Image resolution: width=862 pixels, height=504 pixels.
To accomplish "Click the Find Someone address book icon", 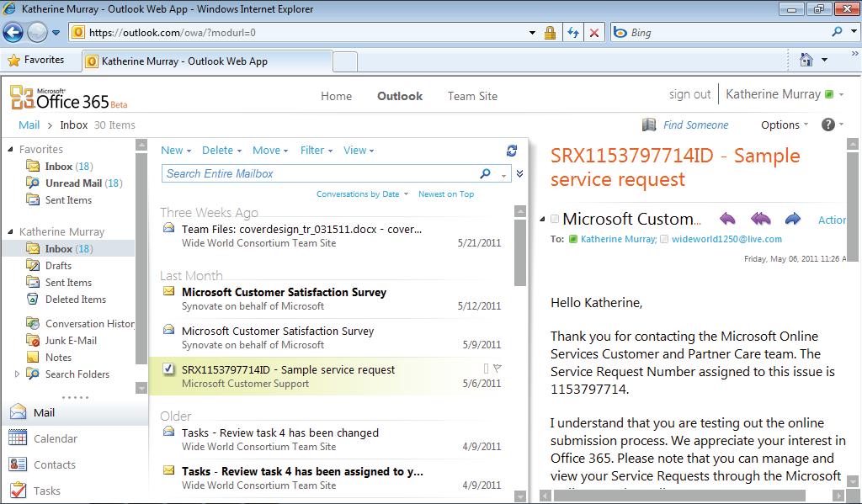I will coord(649,125).
